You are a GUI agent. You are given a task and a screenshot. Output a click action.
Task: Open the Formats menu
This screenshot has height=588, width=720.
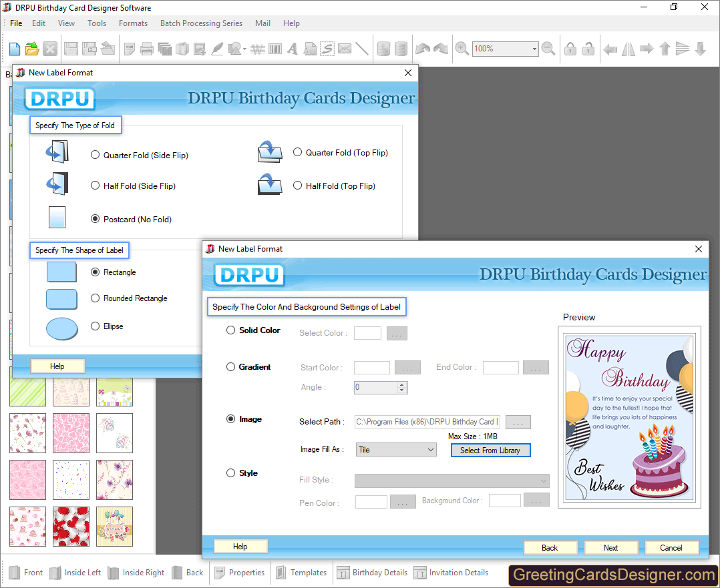(133, 23)
